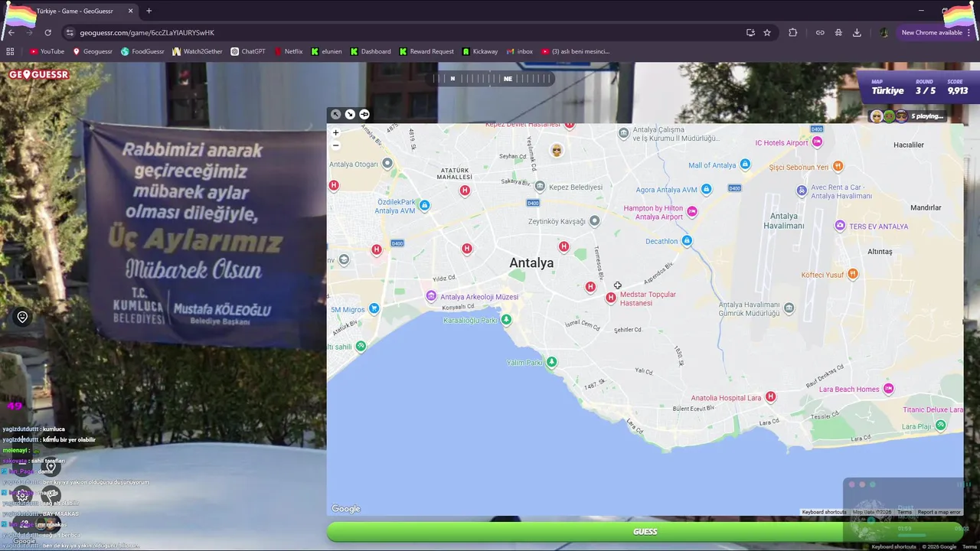Submit location with the GUESS button
Screen dimensions: 980x551
pyautogui.click(x=645, y=531)
